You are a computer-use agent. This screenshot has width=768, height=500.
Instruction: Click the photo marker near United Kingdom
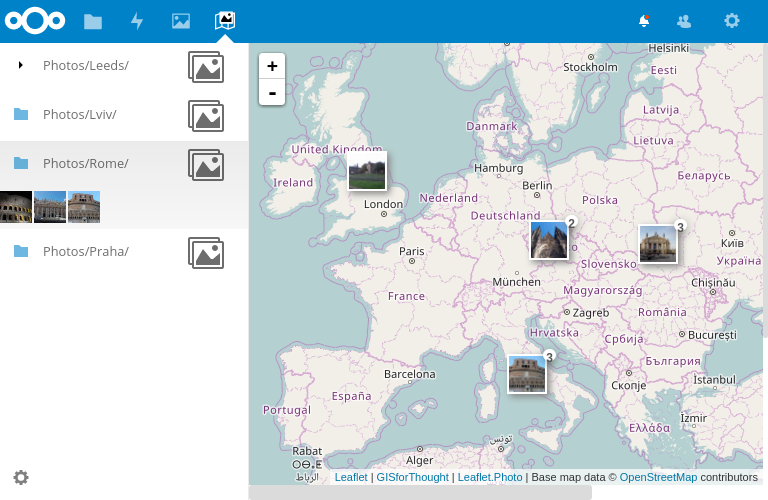pos(367,170)
